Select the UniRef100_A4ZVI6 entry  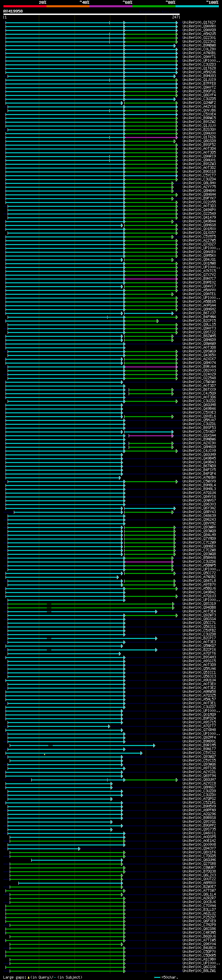point(199,106)
